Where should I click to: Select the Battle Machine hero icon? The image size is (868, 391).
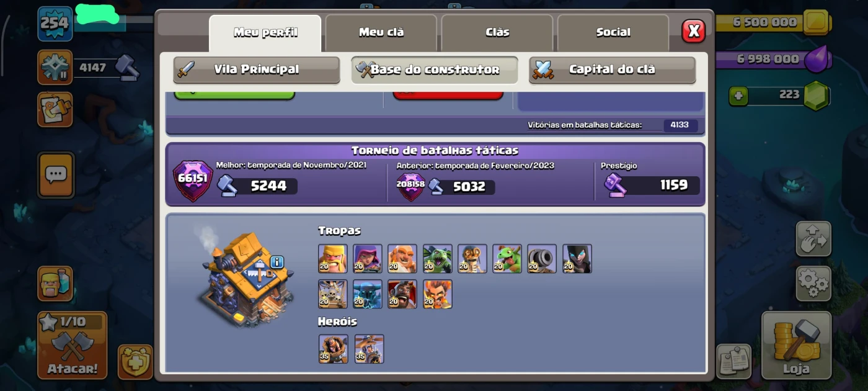pos(334,349)
